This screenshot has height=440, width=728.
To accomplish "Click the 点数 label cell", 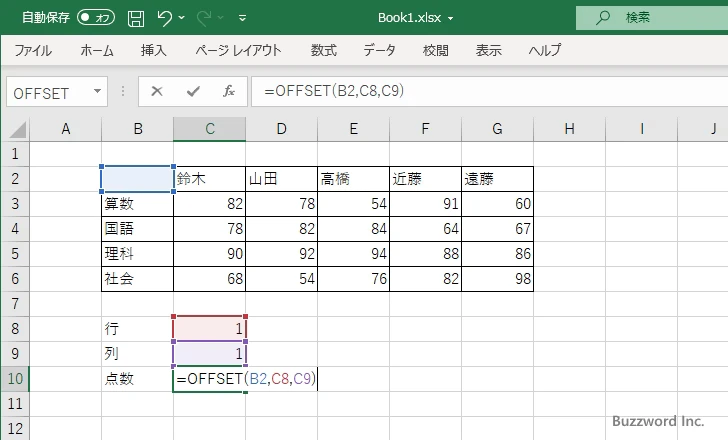I will 137,379.
